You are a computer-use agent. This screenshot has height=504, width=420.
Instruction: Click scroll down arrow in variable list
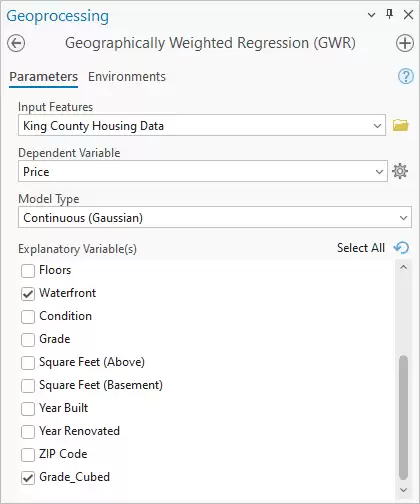403,490
